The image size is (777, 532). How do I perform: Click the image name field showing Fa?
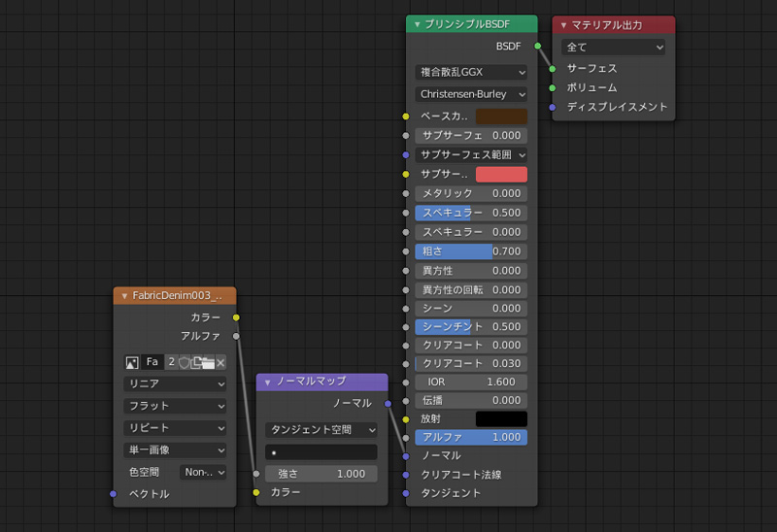click(152, 362)
